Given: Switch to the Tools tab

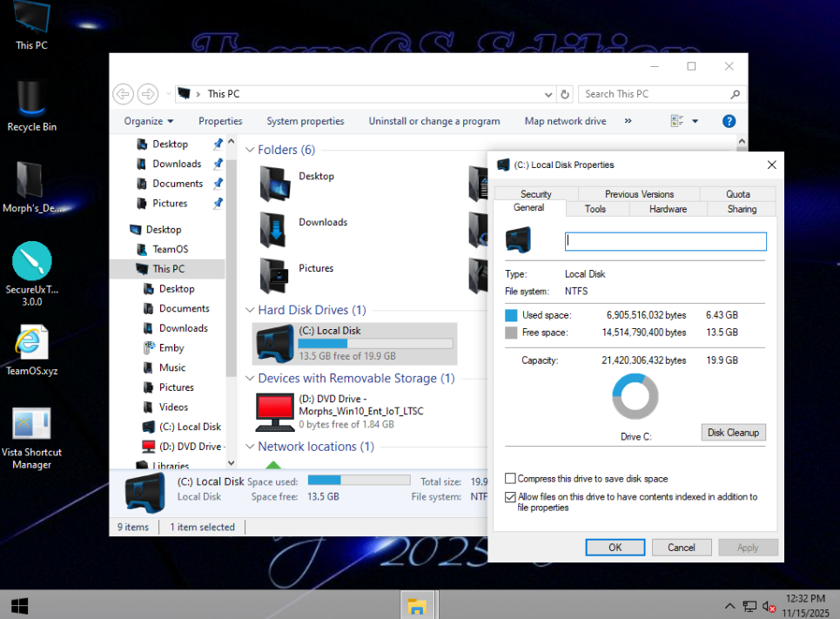Looking at the screenshot, I should pyautogui.click(x=595, y=209).
